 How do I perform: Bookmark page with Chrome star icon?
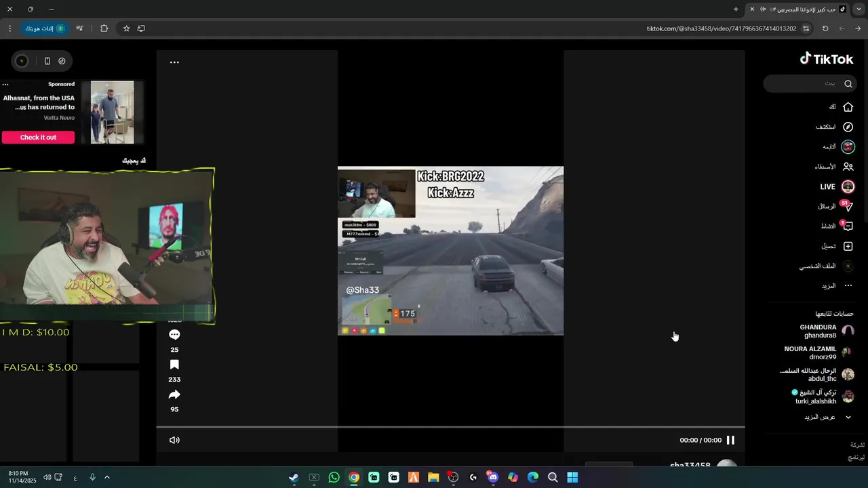[x=126, y=28]
